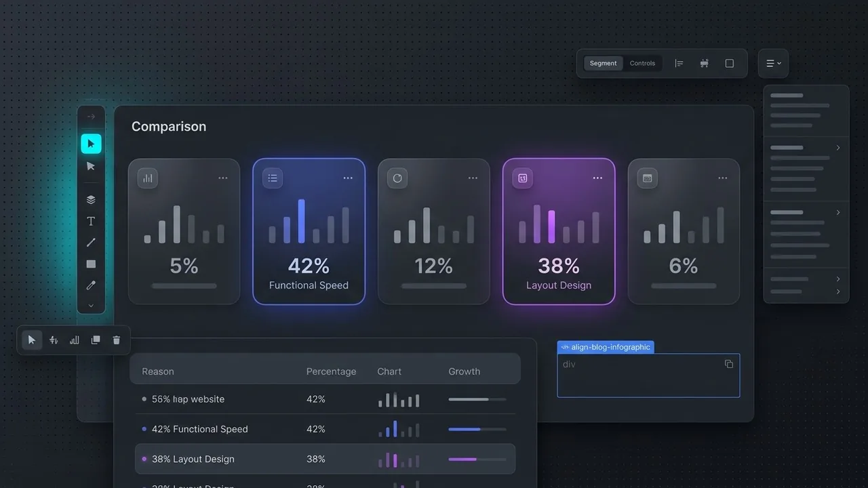868x488 pixels.
Task: Click the align-blog-infographic label
Action: coord(606,346)
